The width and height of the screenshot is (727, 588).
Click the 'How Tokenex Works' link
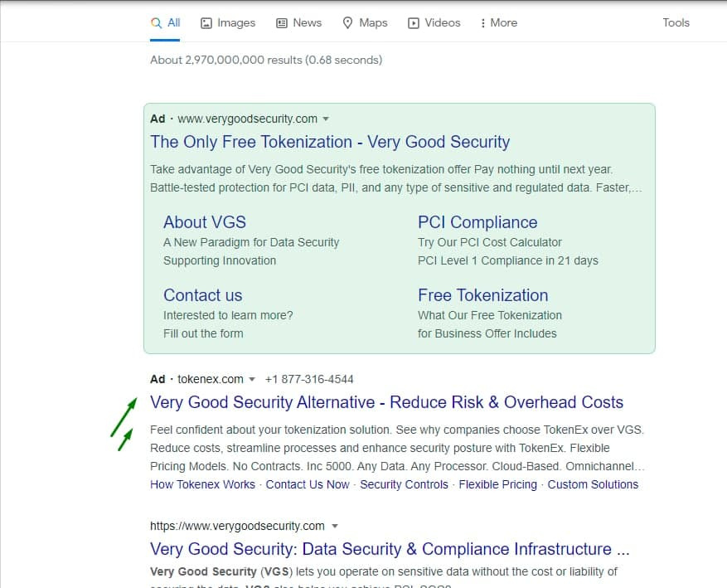pyautogui.click(x=202, y=484)
